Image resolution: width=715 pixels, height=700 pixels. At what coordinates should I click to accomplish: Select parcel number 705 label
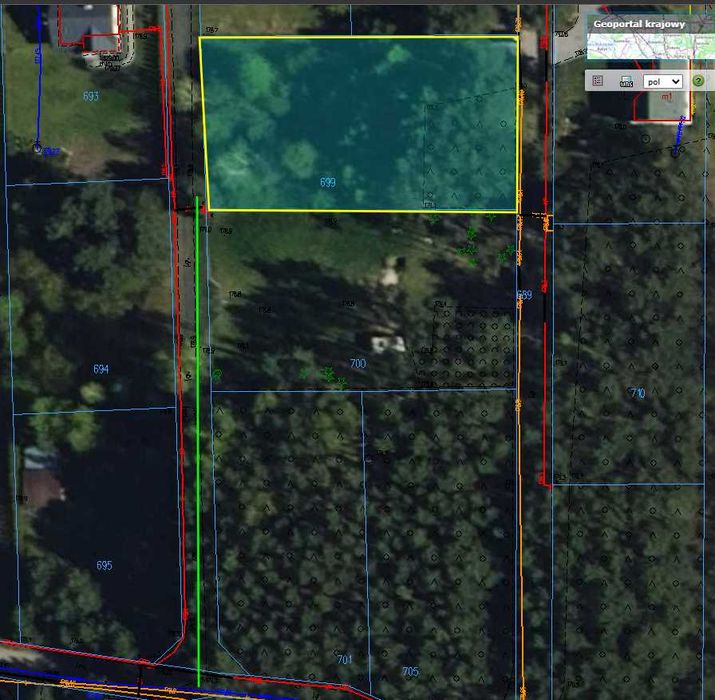[410, 671]
